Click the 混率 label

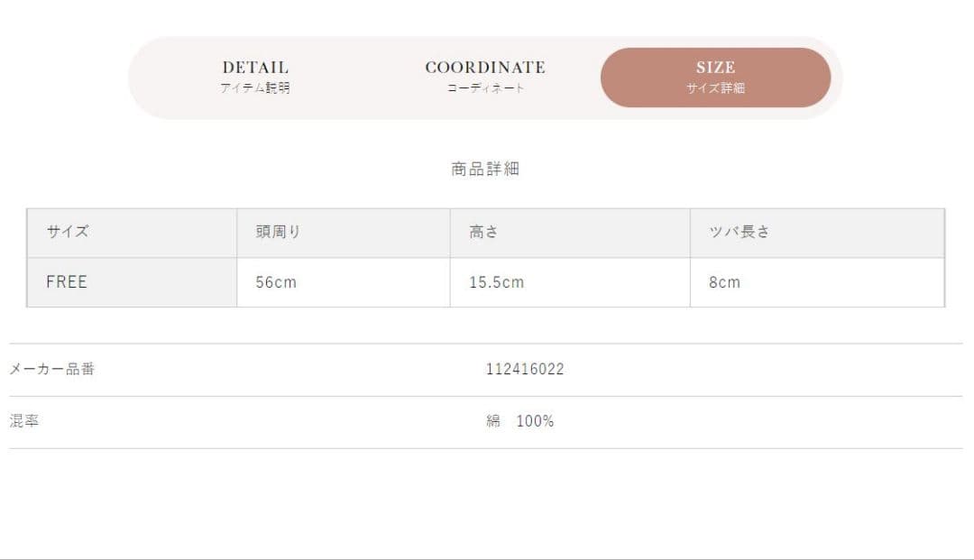(24, 421)
